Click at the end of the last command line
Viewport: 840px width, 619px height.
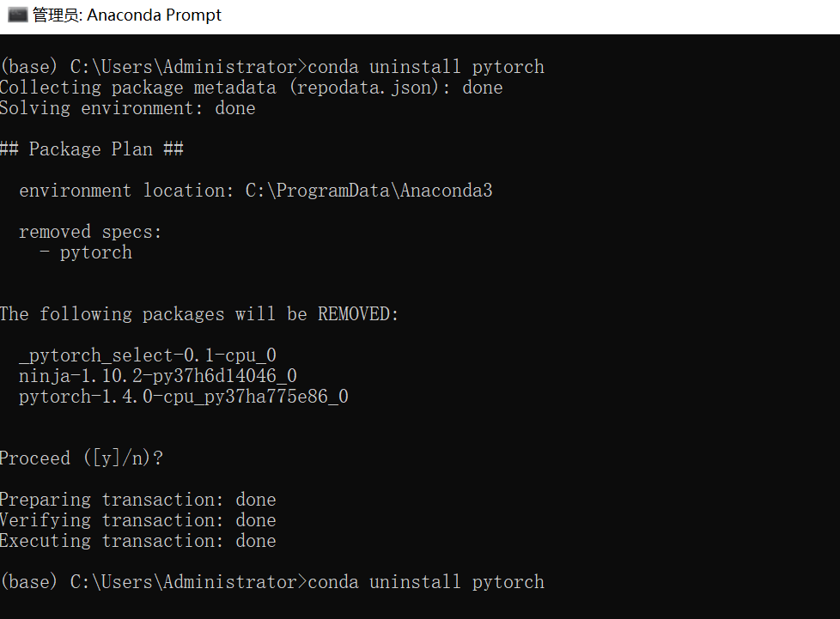pos(547,581)
